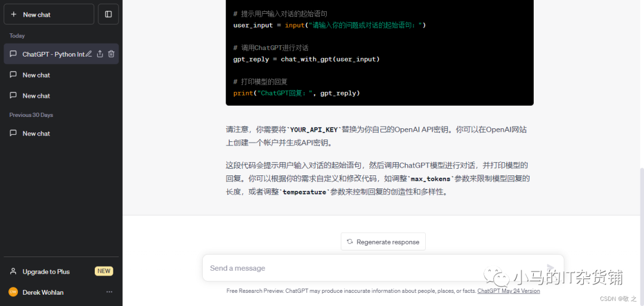
Task: Focus the Send a message input field
Action: point(370,268)
